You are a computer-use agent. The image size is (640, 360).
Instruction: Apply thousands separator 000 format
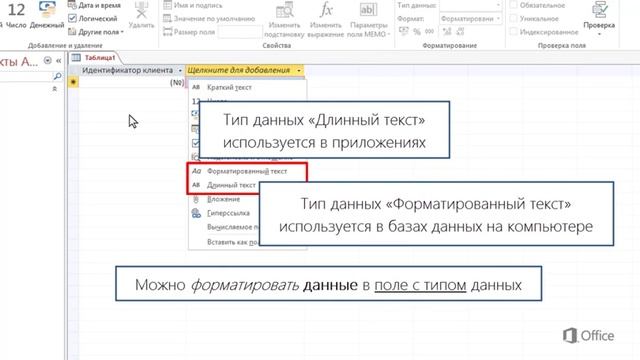click(429, 31)
